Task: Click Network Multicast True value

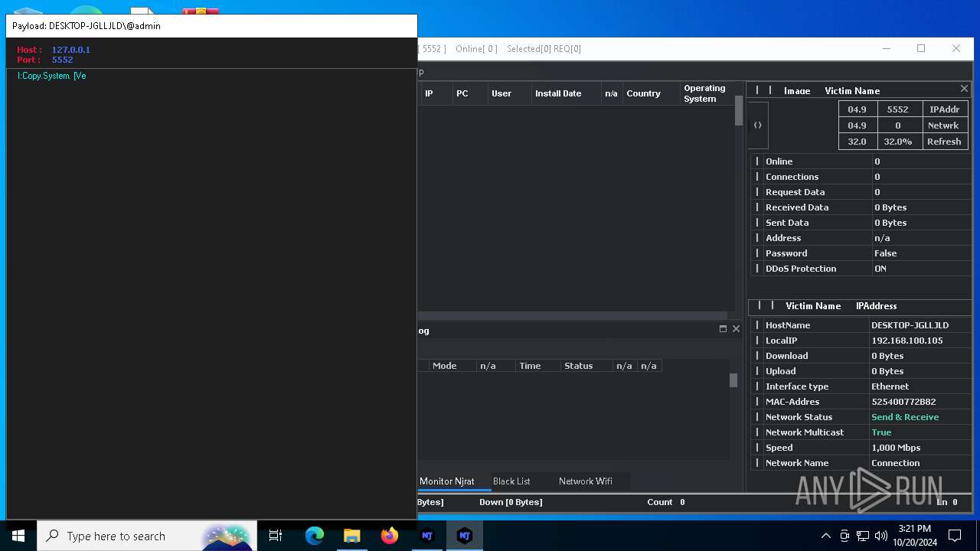Action: [881, 432]
